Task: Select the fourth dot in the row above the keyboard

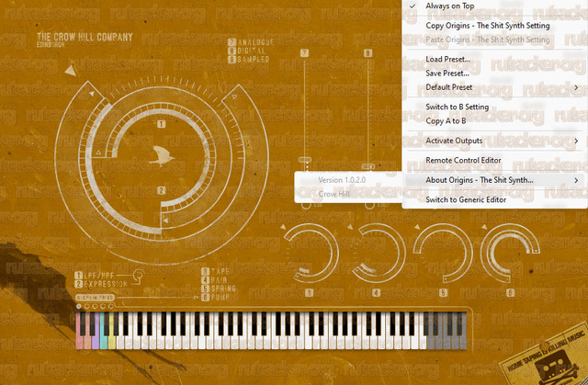Action: tap(103, 306)
